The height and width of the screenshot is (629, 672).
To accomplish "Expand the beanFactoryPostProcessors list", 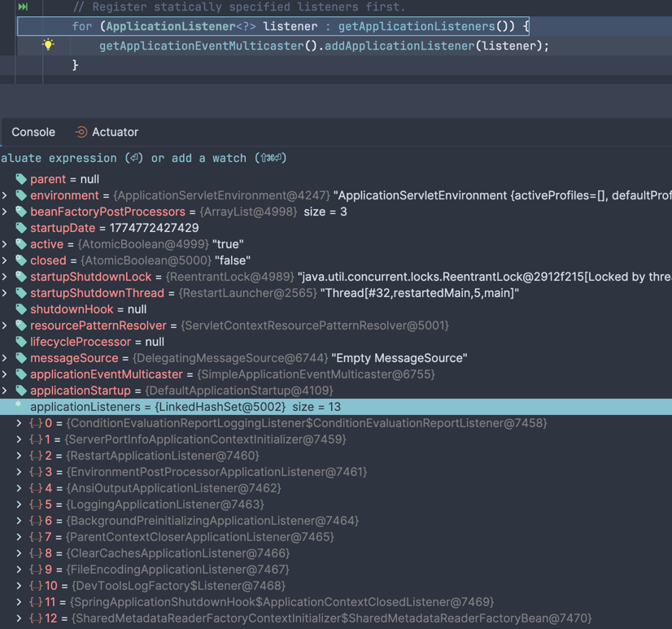I will 7,212.
